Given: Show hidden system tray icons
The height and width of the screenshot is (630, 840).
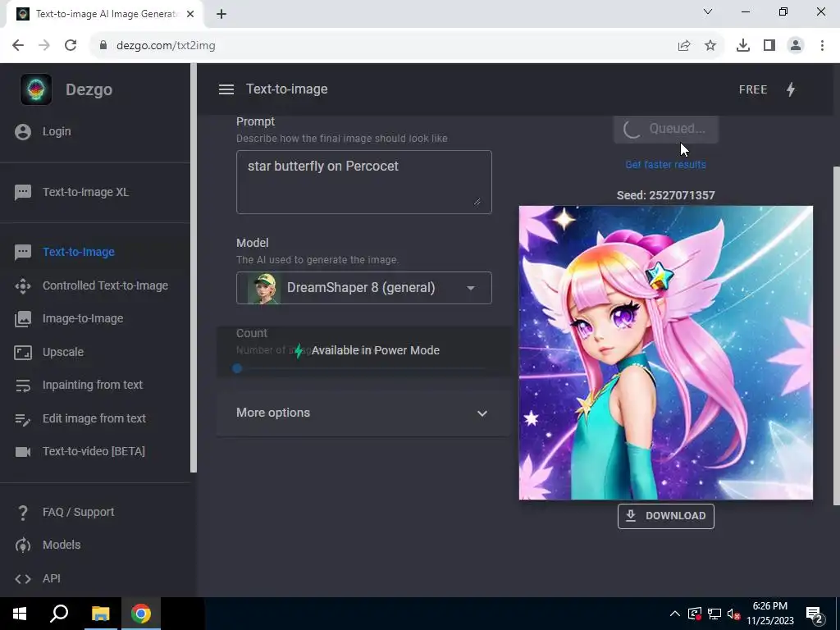Looking at the screenshot, I should pos(675,614).
